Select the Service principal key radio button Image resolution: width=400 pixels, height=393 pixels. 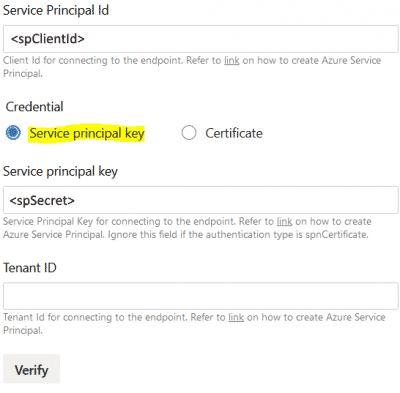tap(13, 133)
